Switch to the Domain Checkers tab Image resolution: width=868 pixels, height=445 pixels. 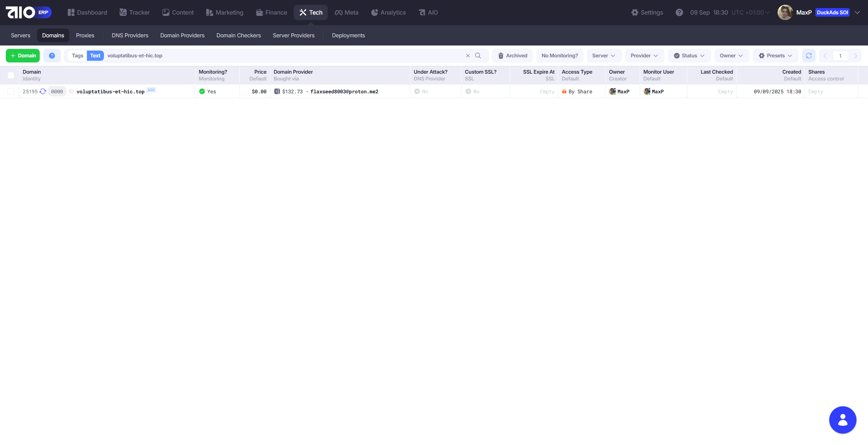(x=239, y=35)
